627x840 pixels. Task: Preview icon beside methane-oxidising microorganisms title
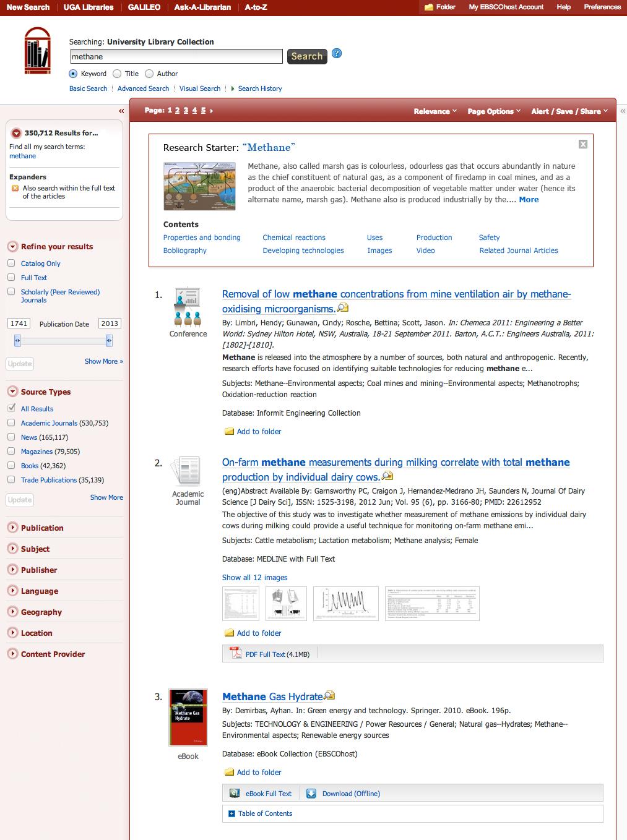(343, 308)
